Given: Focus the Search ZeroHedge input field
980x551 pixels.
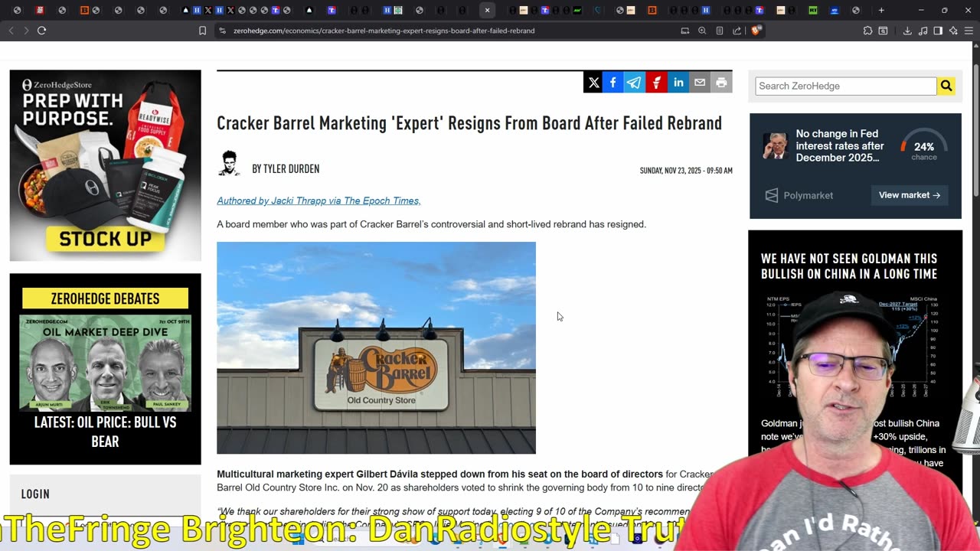Looking at the screenshot, I should point(846,86).
